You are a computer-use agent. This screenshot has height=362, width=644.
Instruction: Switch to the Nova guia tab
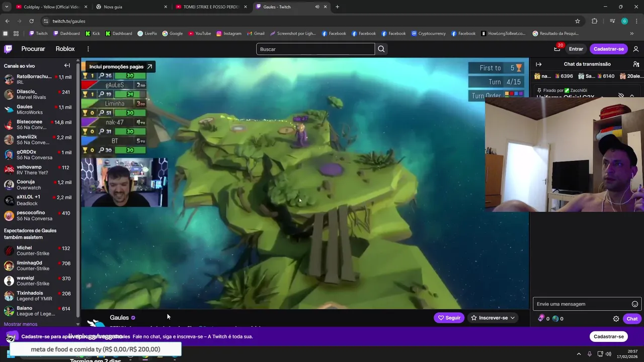click(131, 7)
